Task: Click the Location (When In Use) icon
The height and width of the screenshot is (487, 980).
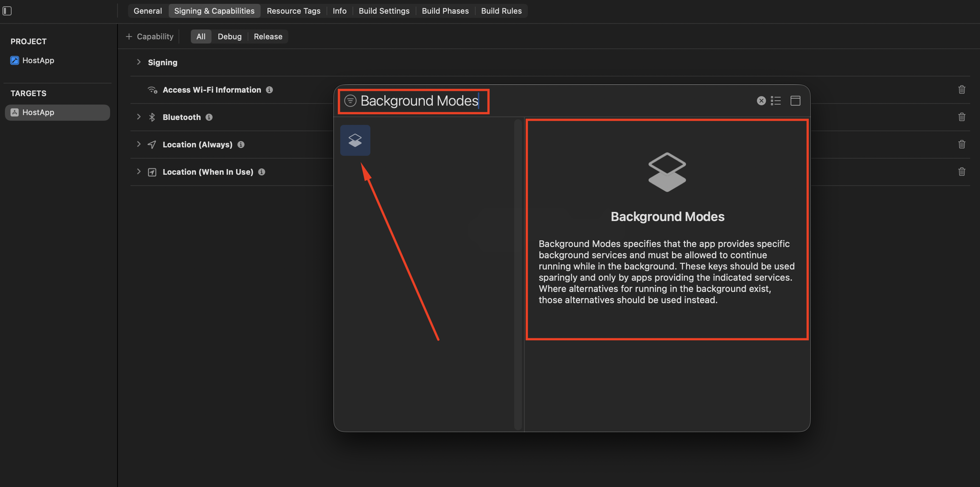Action: click(x=152, y=172)
